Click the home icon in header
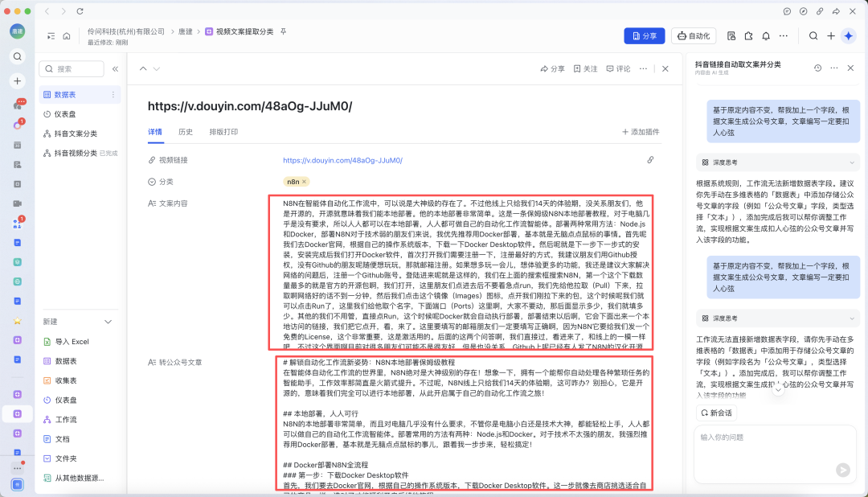Viewport: 868px width, 497px height. [68, 36]
